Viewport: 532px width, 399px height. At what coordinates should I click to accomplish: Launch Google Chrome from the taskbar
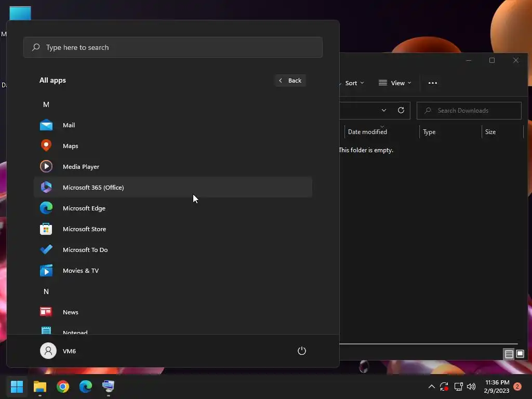(x=63, y=387)
